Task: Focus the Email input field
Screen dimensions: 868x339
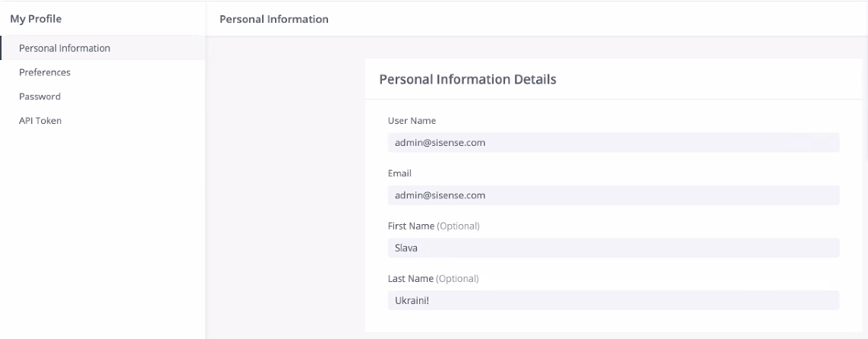Action: tap(614, 195)
